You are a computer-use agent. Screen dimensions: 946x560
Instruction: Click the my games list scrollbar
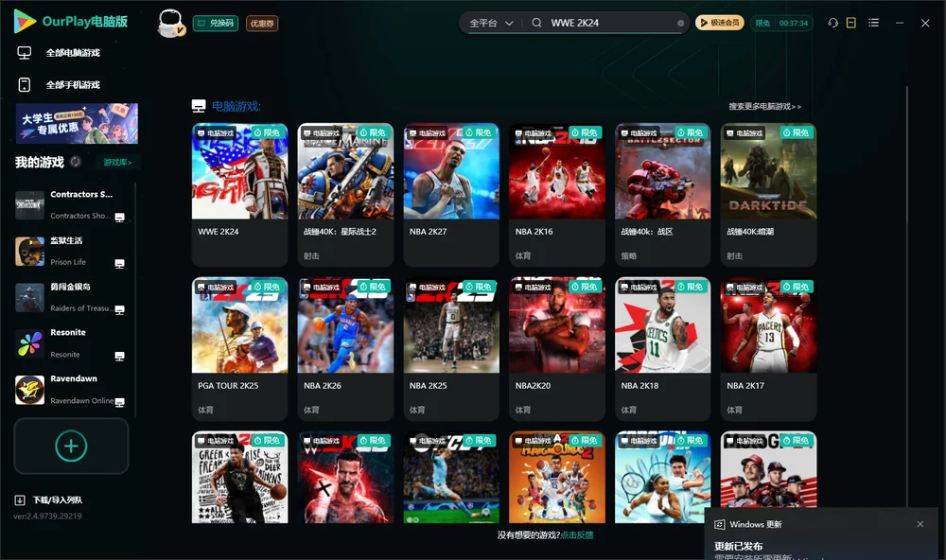[135, 299]
